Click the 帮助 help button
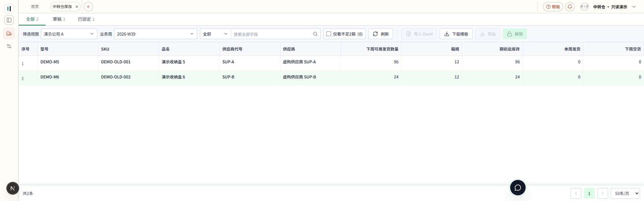 coord(553,7)
